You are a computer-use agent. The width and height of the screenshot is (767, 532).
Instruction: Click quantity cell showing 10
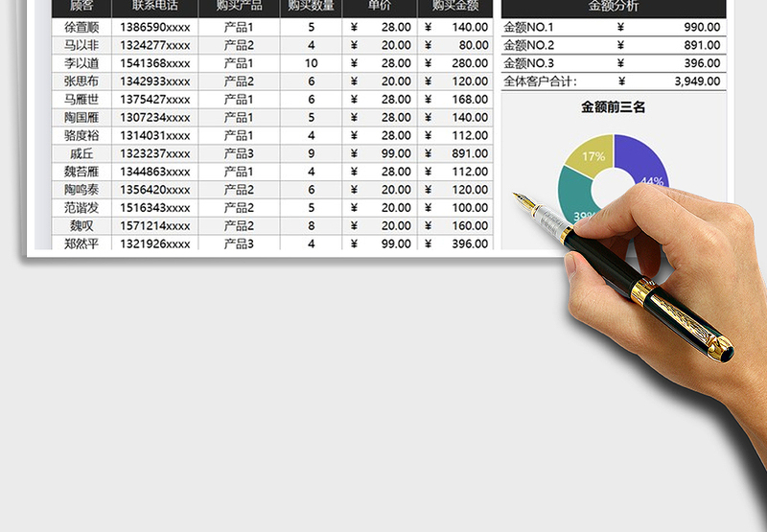tap(311, 63)
